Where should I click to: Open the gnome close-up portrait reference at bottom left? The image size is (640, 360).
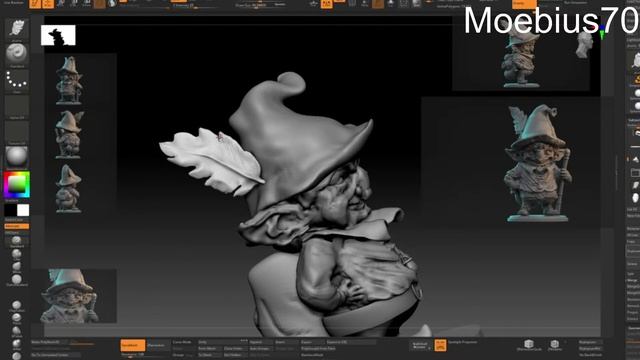point(75,296)
